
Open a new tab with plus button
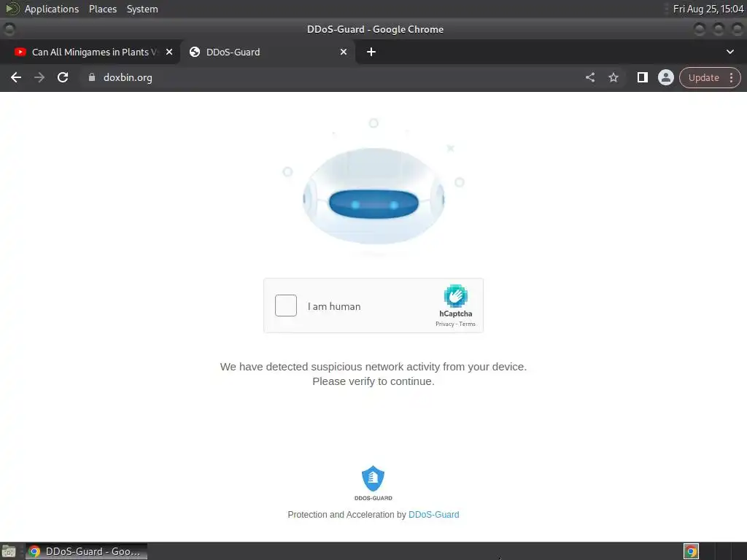[371, 52]
